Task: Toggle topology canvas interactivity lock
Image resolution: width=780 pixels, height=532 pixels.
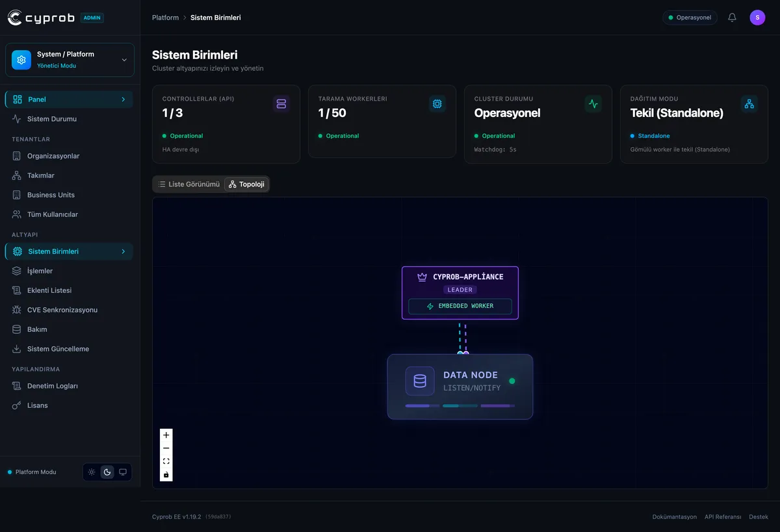Action: (x=166, y=474)
